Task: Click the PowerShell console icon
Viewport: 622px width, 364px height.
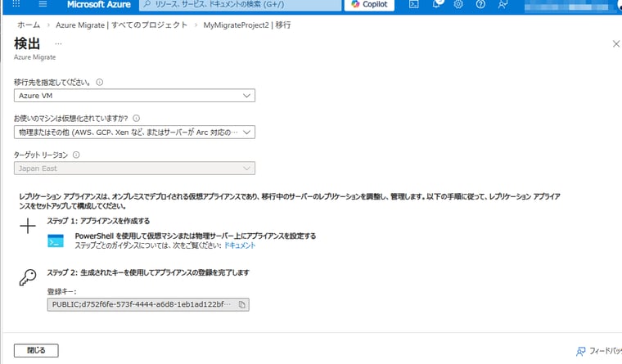Action: (56, 240)
